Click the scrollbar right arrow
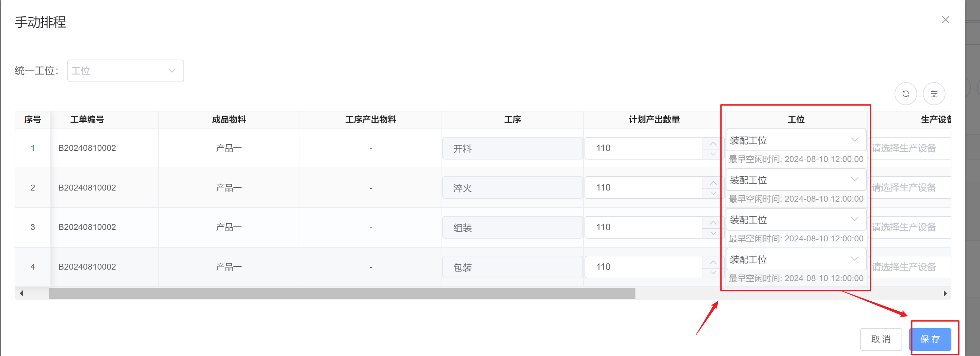This screenshot has height=356, width=980. (x=945, y=293)
